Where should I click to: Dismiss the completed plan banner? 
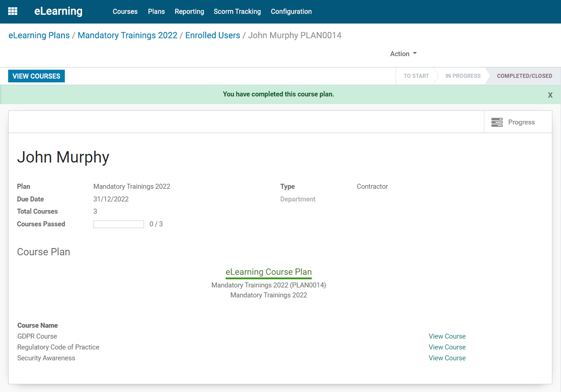(550, 95)
